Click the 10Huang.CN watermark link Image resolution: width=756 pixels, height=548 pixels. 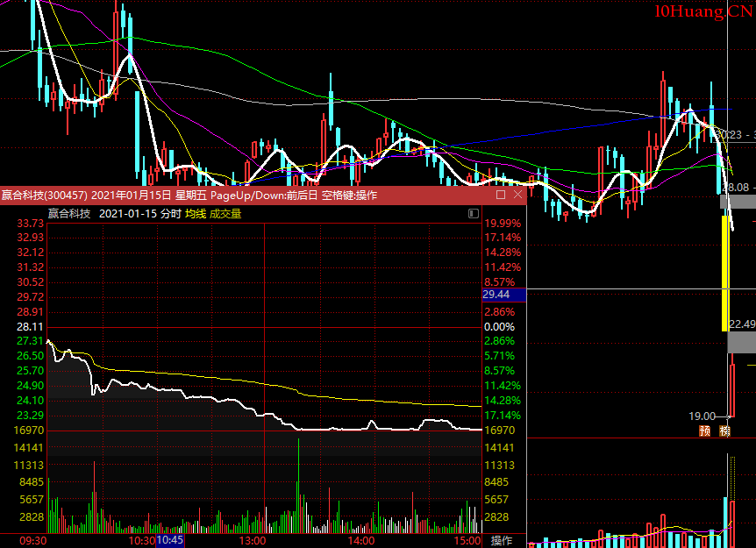coord(703,11)
